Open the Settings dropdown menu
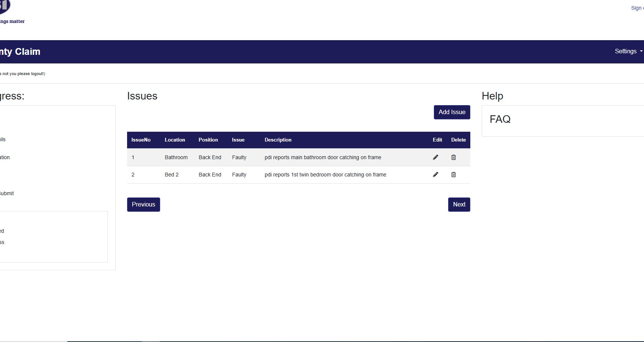Viewport: 644px width, 342px height. pos(628,51)
